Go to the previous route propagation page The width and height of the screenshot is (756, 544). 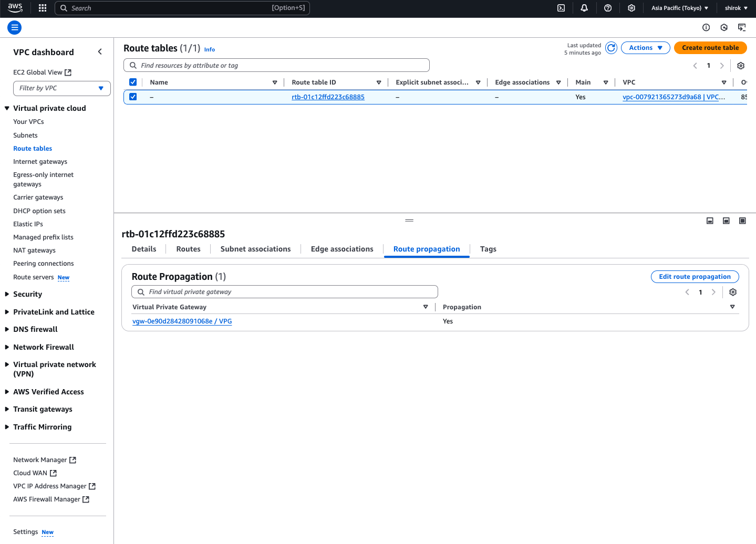(x=687, y=292)
